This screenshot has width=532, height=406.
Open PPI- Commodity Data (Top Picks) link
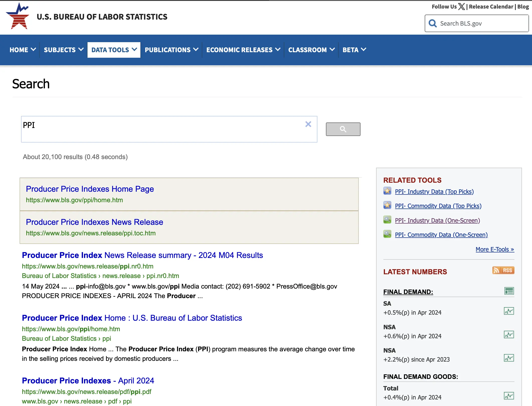[438, 206]
